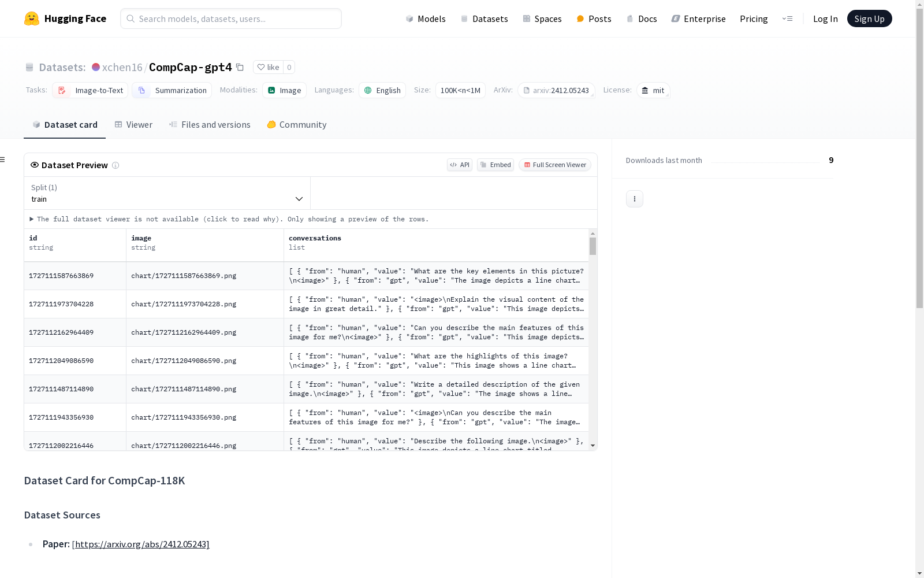Click the Image modality tag

point(285,90)
